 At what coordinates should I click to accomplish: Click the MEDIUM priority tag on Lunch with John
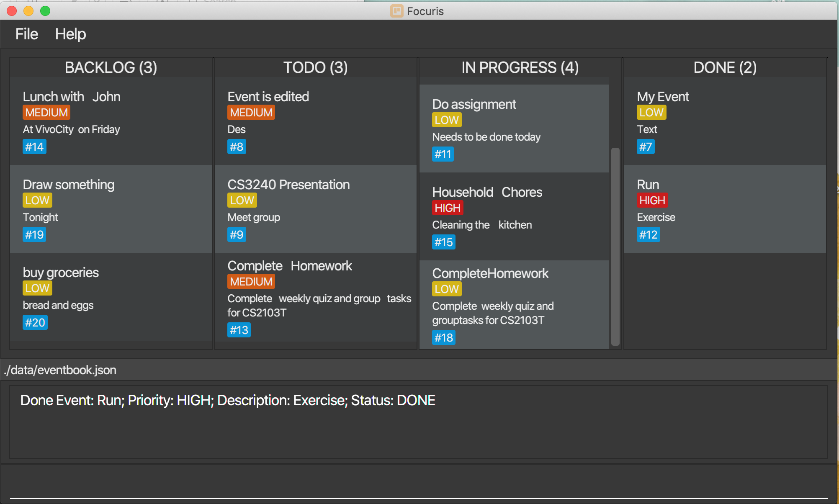pyautogui.click(x=46, y=112)
